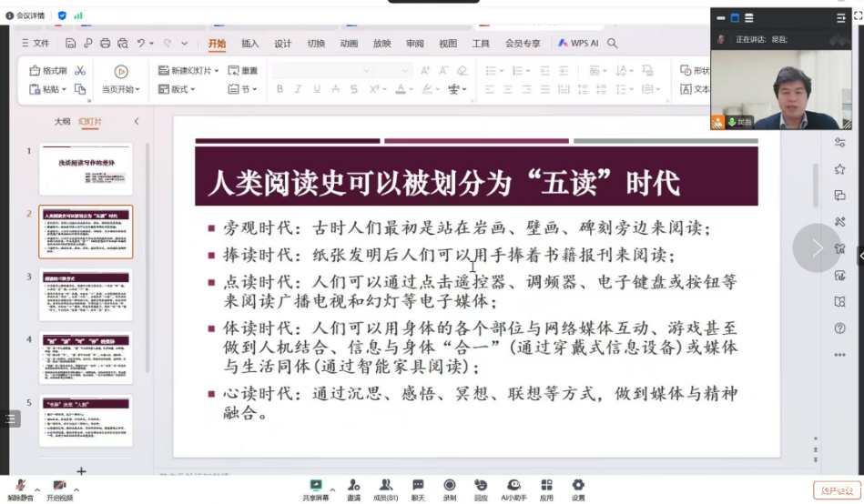The height and width of the screenshot is (504, 864).
Task: Click the WPS AI button
Action: tap(578, 44)
